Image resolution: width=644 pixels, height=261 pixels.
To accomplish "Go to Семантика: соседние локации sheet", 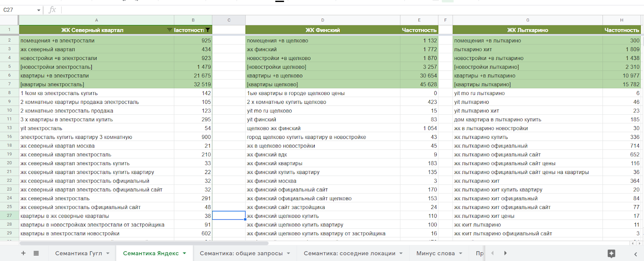I will pos(349,253).
